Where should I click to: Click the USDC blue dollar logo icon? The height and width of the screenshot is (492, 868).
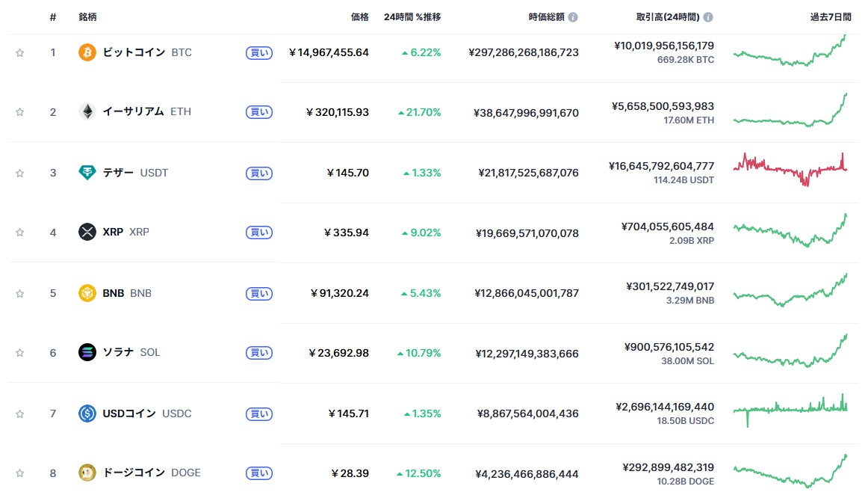[87, 414]
